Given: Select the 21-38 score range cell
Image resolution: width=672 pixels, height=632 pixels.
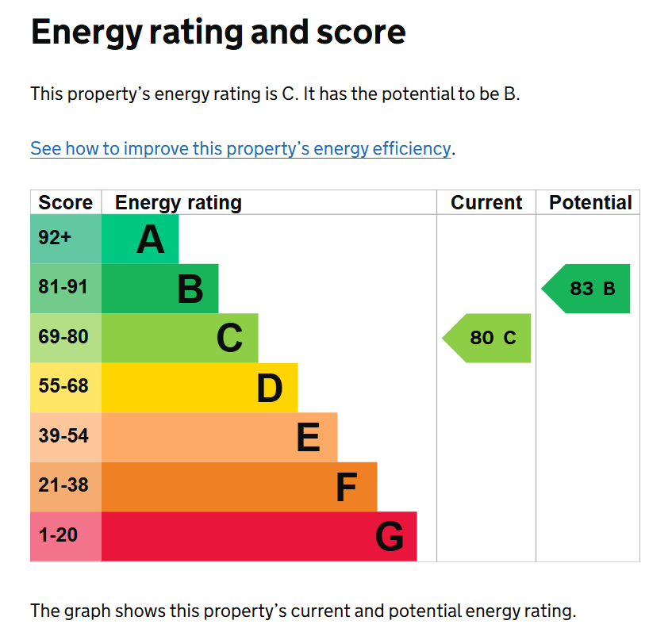Looking at the screenshot, I should 66,487.
